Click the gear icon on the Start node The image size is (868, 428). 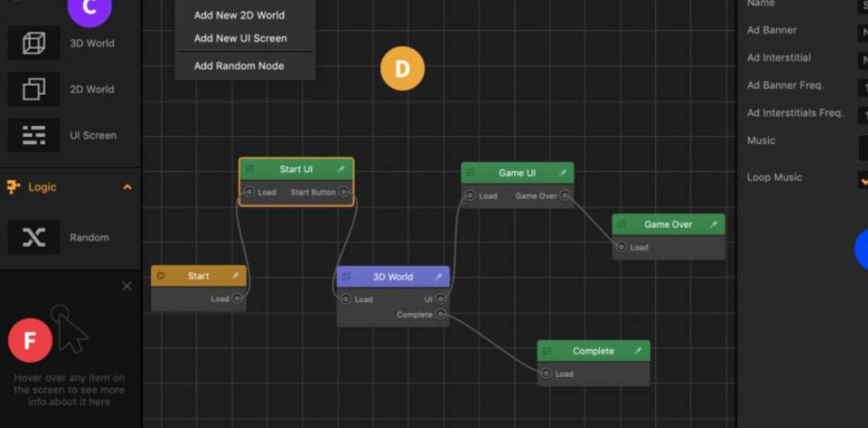click(x=161, y=276)
